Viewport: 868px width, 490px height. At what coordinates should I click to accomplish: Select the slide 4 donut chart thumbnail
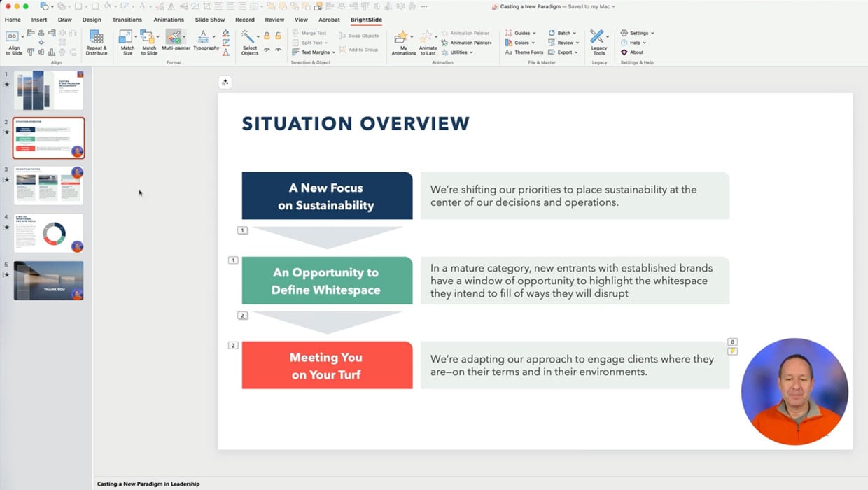[x=48, y=233]
